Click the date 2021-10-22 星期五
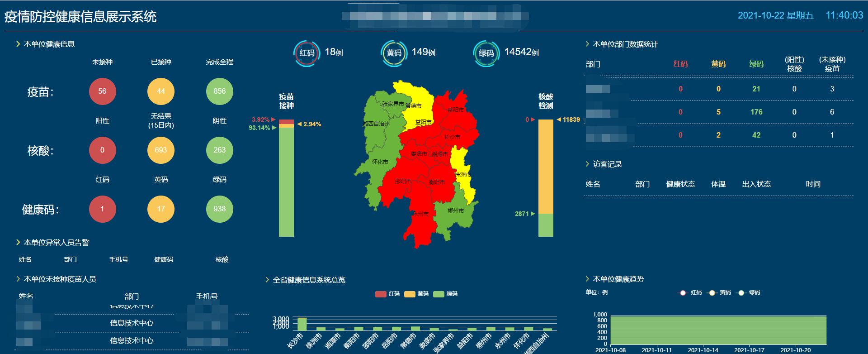Screen dimensions: 868x354 [776, 15]
